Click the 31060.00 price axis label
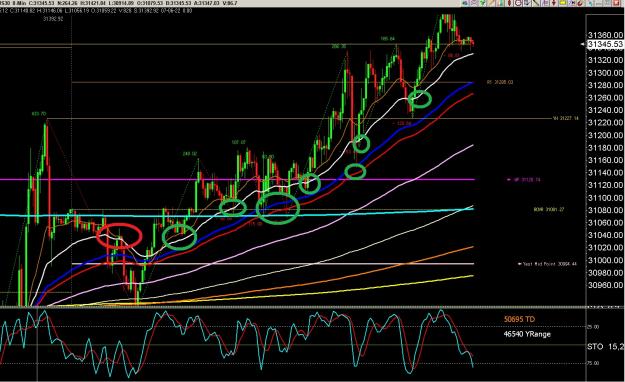 (x=605, y=223)
